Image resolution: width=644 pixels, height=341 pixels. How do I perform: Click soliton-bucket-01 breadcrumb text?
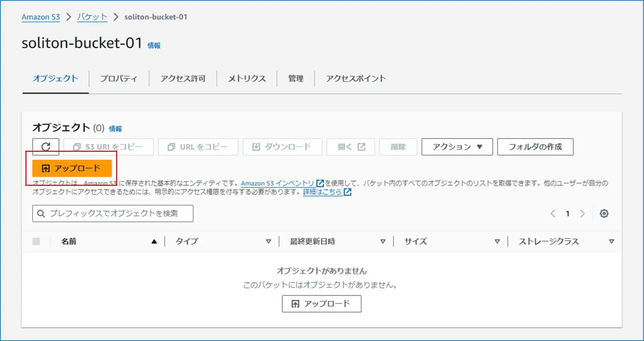pyautogui.click(x=156, y=17)
